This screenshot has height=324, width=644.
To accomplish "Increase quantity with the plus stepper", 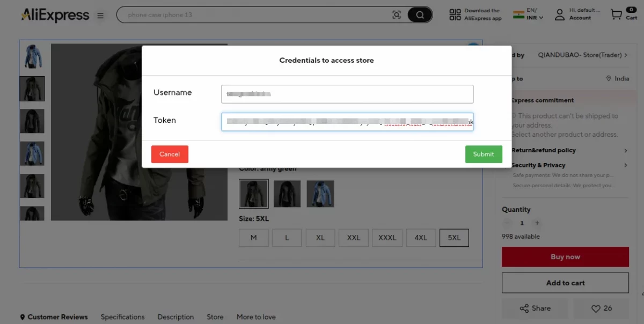I will click(536, 223).
